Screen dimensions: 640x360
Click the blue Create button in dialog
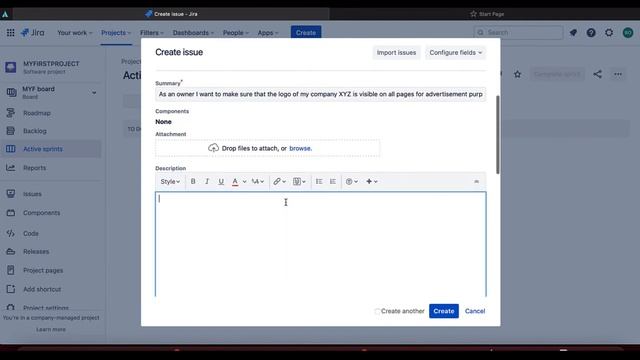(x=444, y=311)
